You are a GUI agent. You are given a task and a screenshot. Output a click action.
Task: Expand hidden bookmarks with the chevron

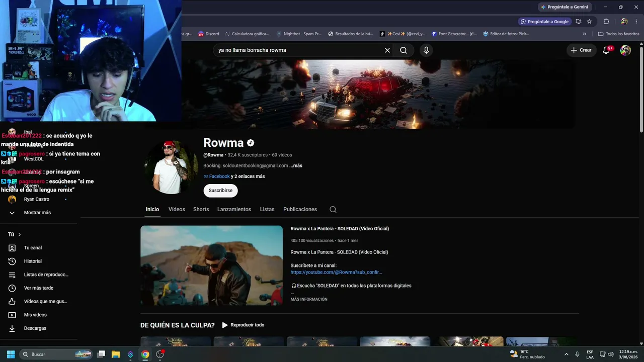(585, 34)
